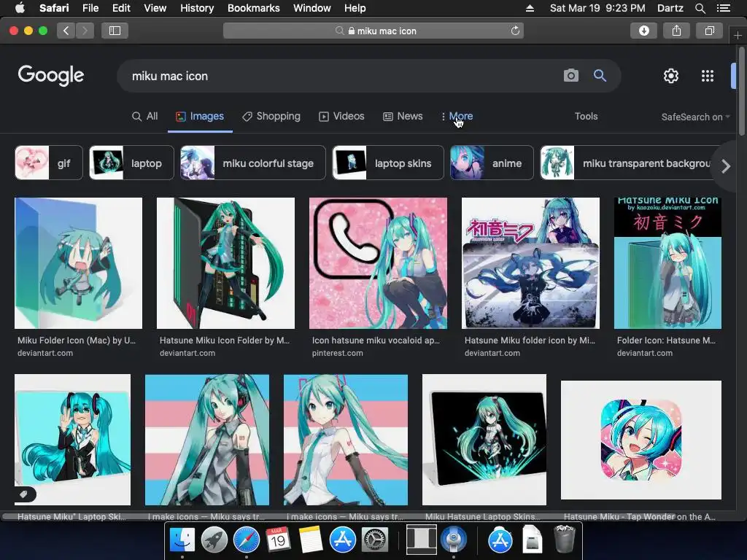This screenshot has width=747, height=560.
Task: Click Safari compass icon in Dock
Action: point(247,539)
